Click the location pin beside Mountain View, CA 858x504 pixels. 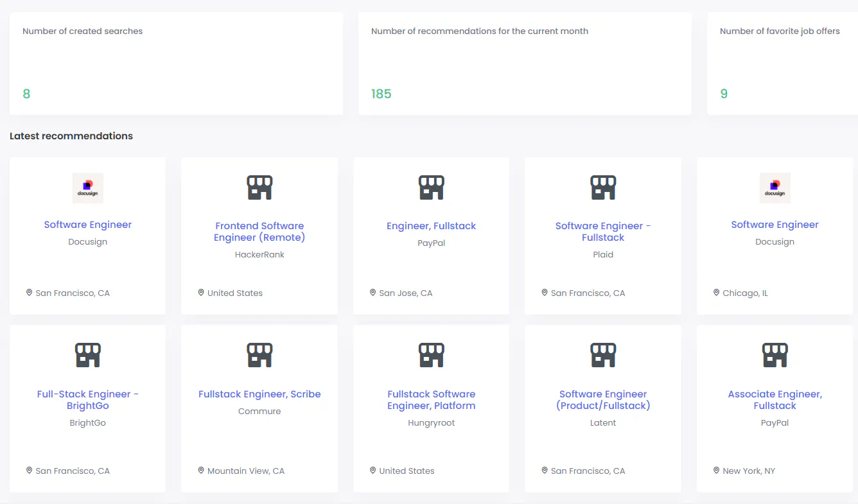[x=201, y=471]
